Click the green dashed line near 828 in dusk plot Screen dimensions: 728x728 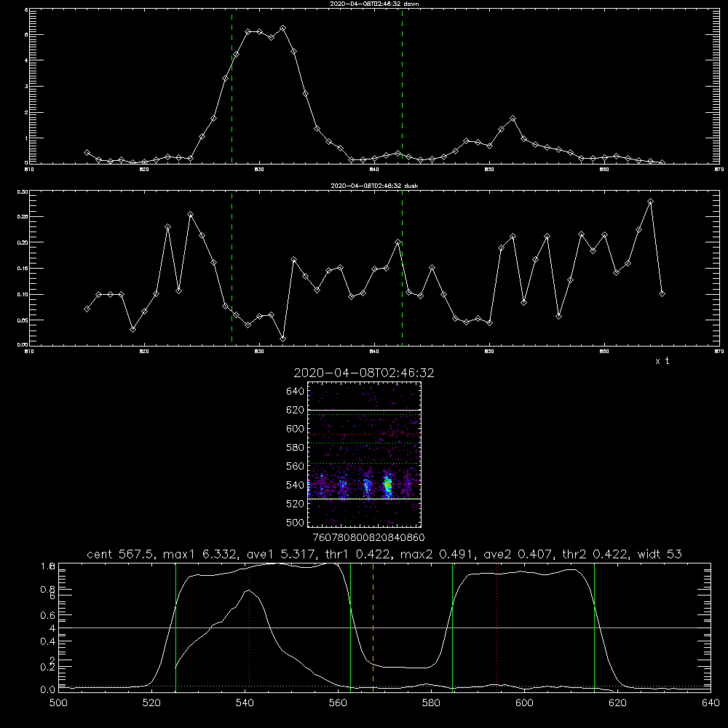232,268
